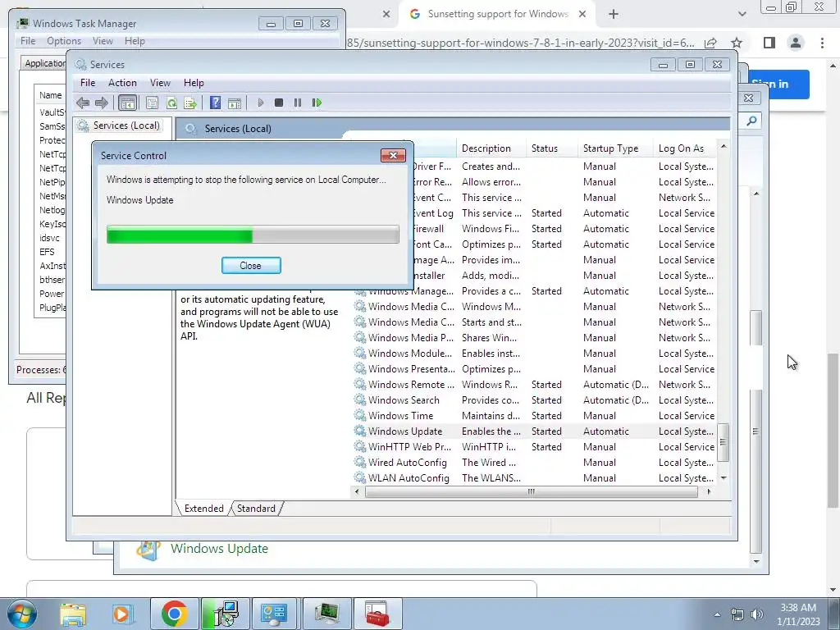Open Properties icon in Services toolbar
The width and height of the screenshot is (840, 630).
point(152,103)
